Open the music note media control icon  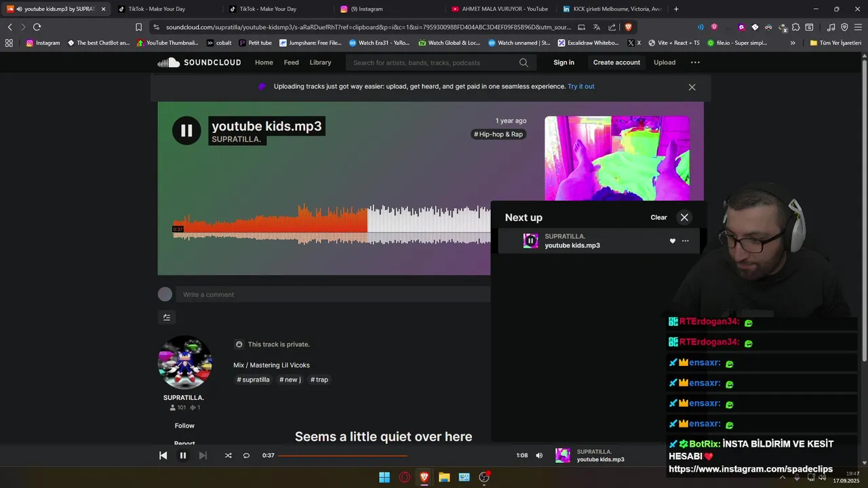pyautogui.click(x=831, y=27)
